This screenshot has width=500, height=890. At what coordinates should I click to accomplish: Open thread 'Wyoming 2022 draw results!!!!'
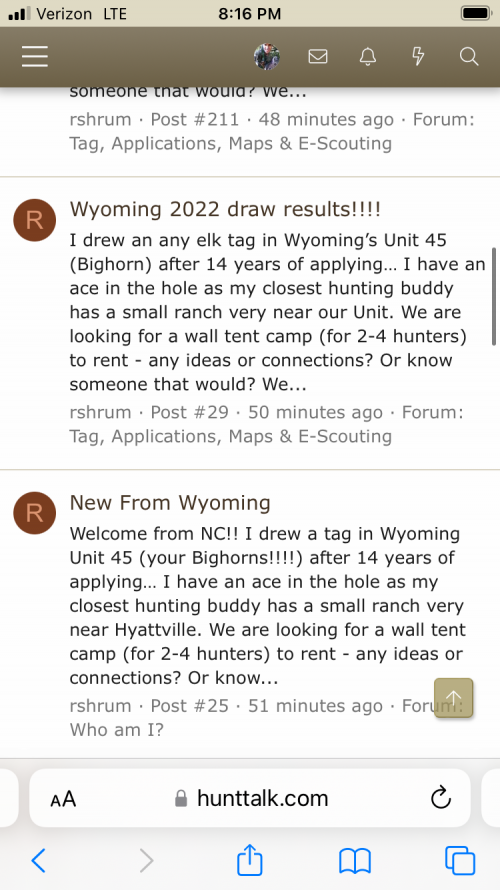(x=225, y=209)
